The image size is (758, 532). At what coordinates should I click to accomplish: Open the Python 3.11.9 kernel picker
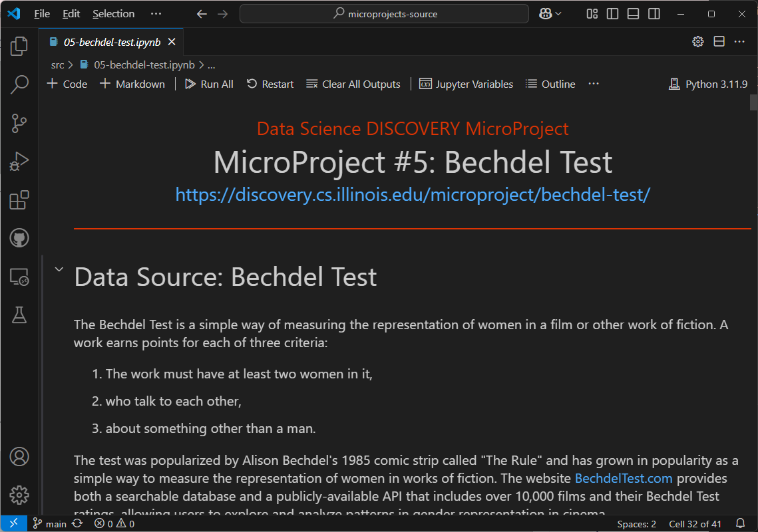tap(708, 84)
